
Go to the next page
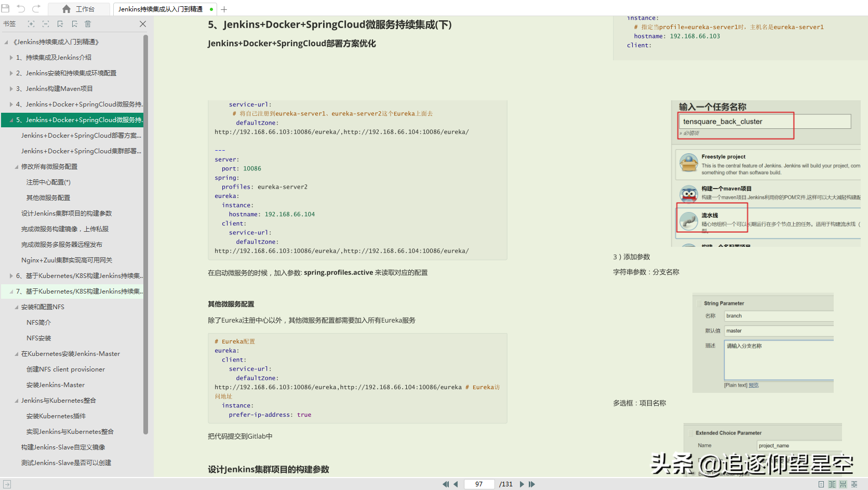click(x=522, y=484)
